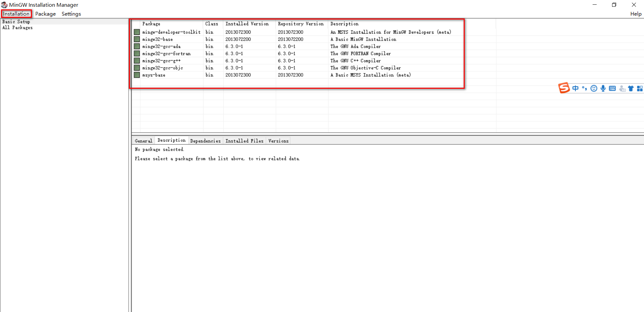Click the Sogou S logo icon
The height and width of the screenshot is (312, 644).
pyautogui.click(x=564, y=88)
